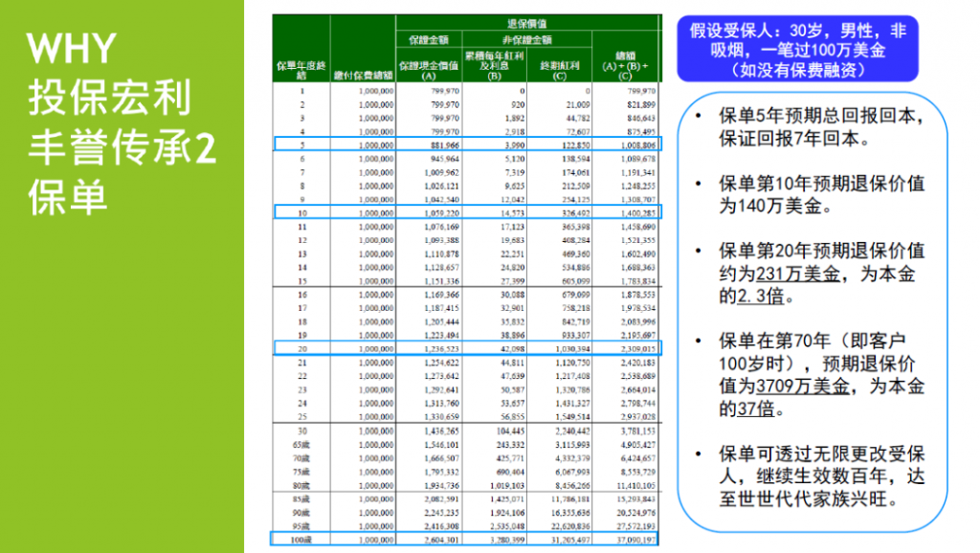
Task: Click the terminal bonus '1,030,394'
Action: coord(572,348)
